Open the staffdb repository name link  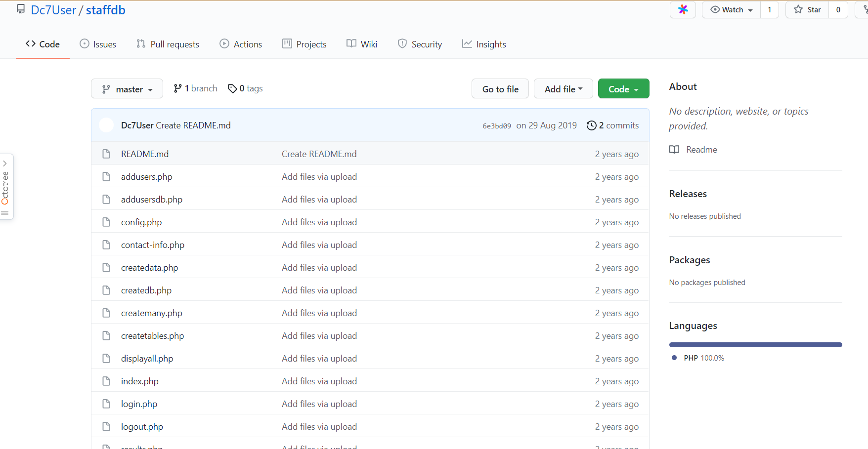coord(106,10)
